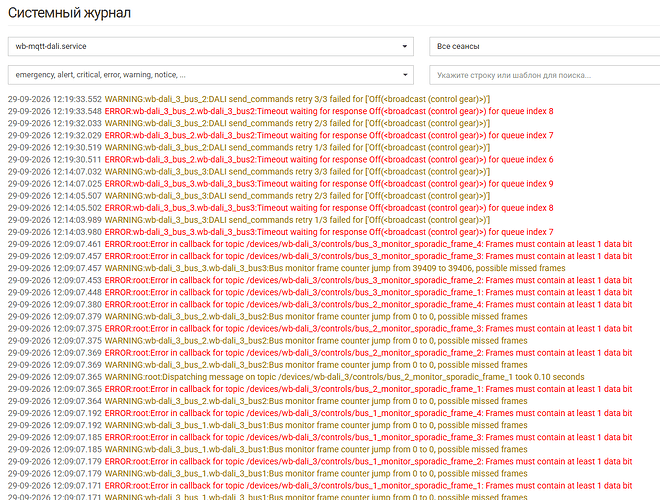Select the 12:14:03.989 bus_3 retry 1/3 warning

249,220
